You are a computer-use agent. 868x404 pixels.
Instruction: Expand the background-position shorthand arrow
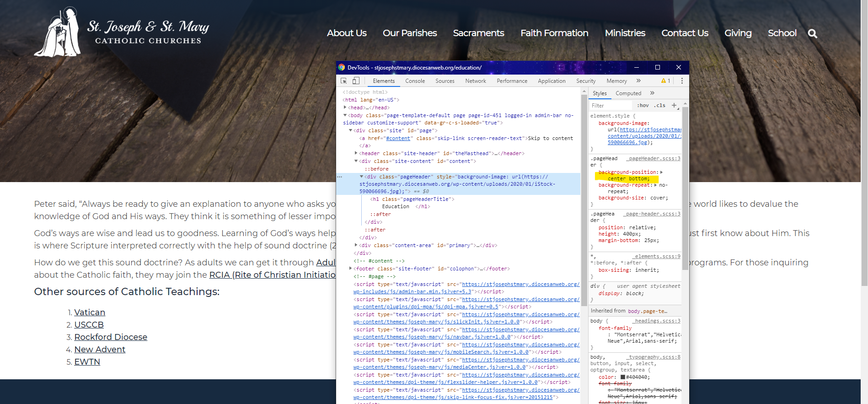661,172
